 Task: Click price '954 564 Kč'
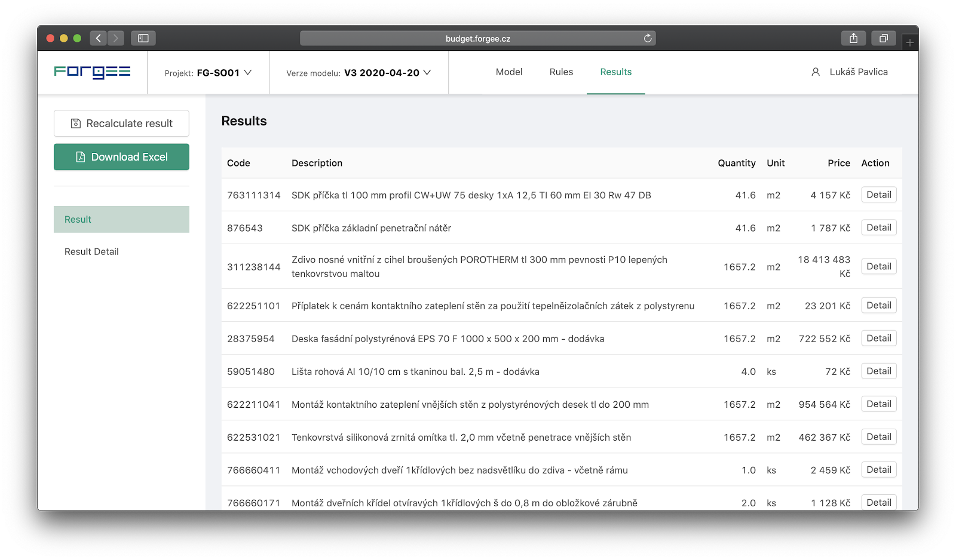pyautogui.click(x=825, y=404)
